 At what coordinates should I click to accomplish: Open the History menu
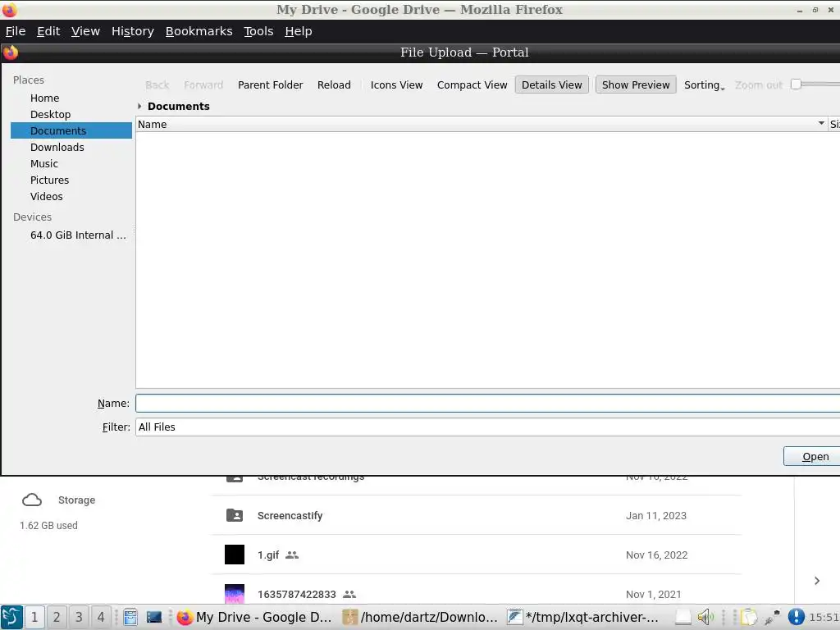(133, 31)
